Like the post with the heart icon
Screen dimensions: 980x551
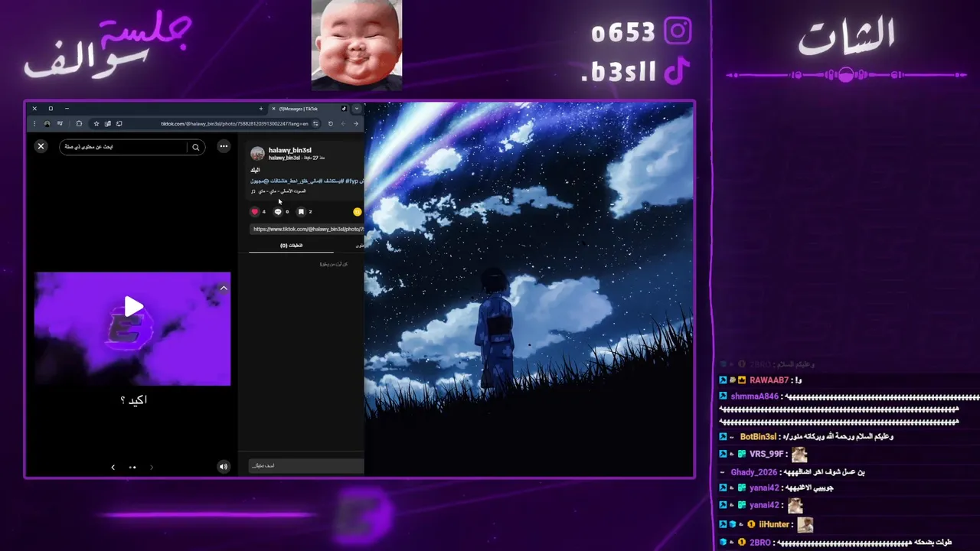pos(255,212)
